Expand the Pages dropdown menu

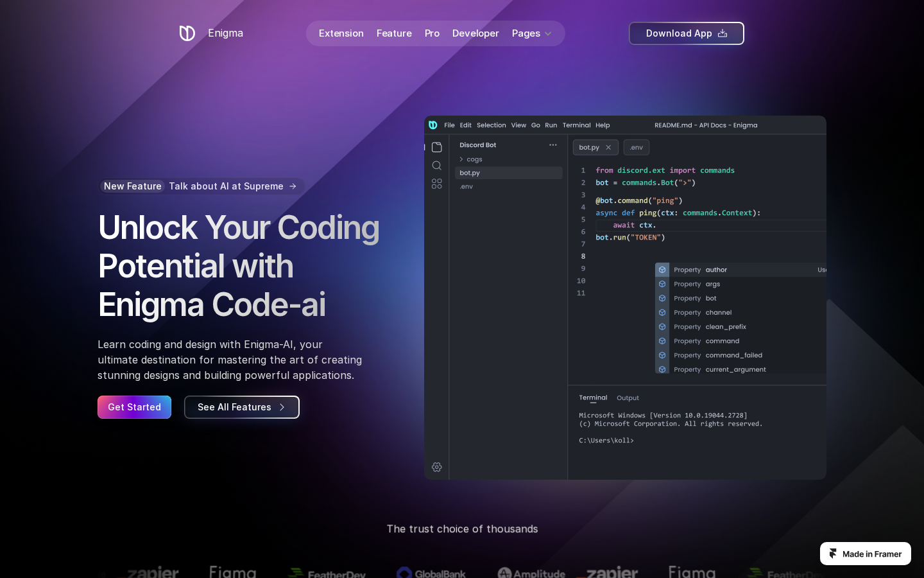[532, 33]
